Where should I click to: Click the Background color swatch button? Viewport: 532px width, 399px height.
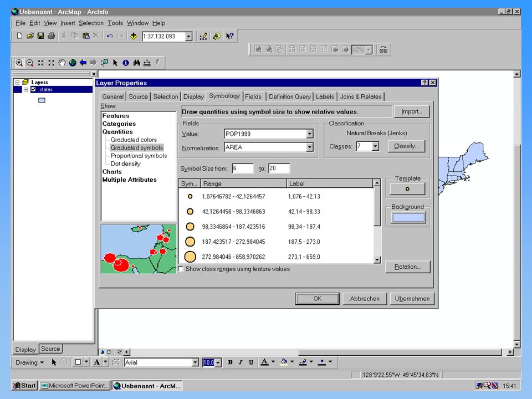408,217
